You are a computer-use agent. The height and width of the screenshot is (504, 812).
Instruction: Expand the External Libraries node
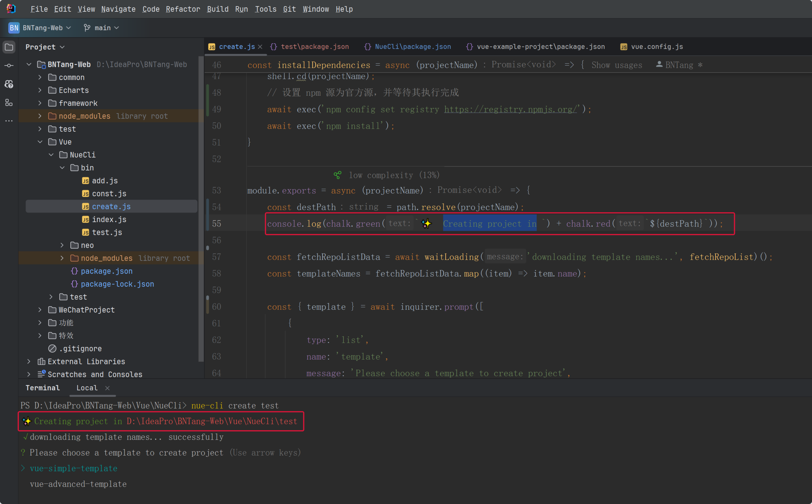(x=29, y=361)
